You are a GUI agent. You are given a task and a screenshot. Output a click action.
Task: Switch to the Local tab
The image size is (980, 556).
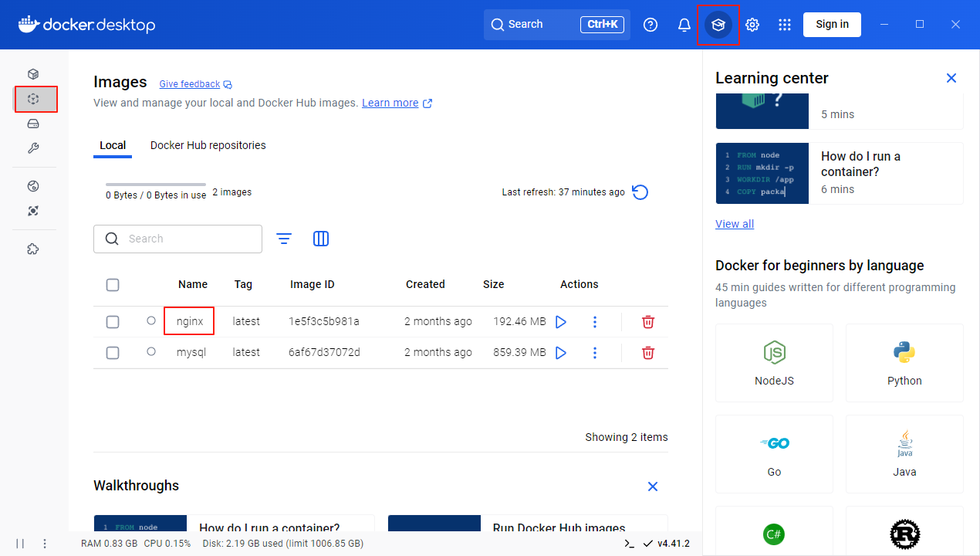click(x=113, y=145)
